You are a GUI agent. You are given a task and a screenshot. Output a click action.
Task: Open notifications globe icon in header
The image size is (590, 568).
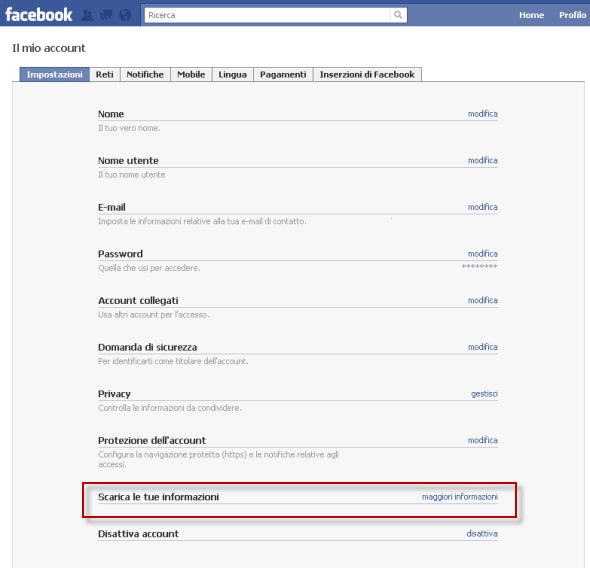[x=125, y=15]
